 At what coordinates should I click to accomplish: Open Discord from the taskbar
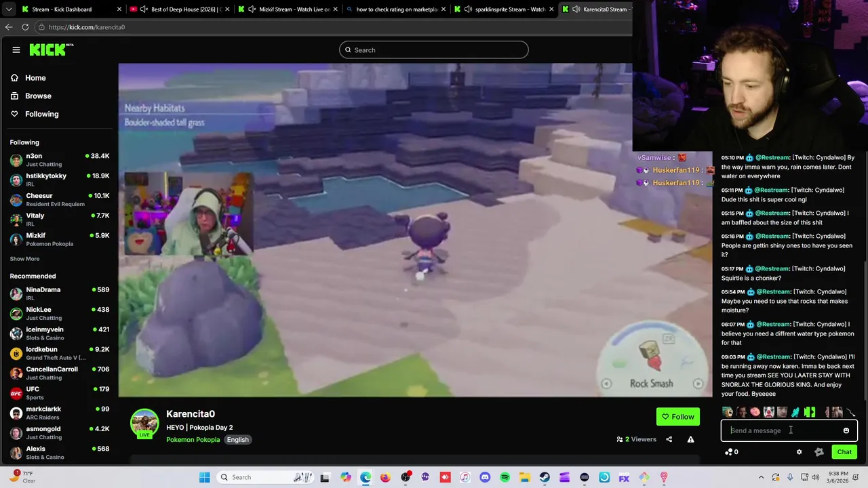coord(485,477)
